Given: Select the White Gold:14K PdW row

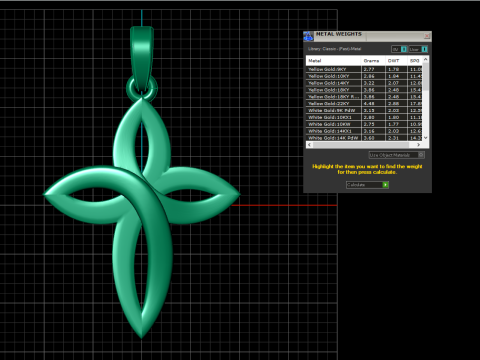Looking at the screenshot, I should (364, 138).
